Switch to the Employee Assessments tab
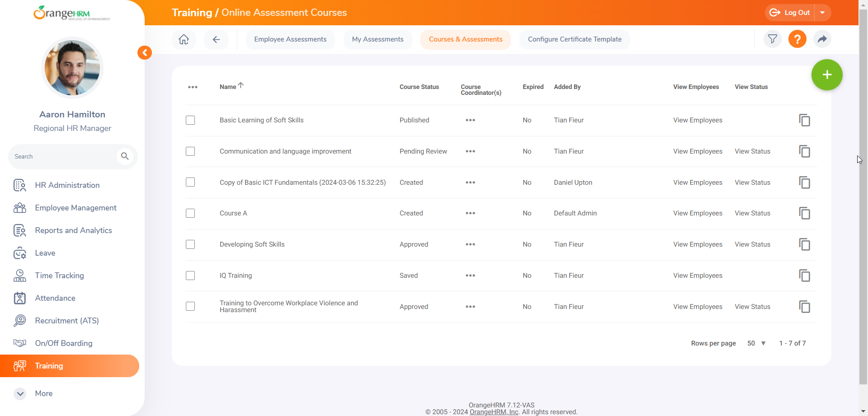Screen dimensions: 868x416 point(290,39)
